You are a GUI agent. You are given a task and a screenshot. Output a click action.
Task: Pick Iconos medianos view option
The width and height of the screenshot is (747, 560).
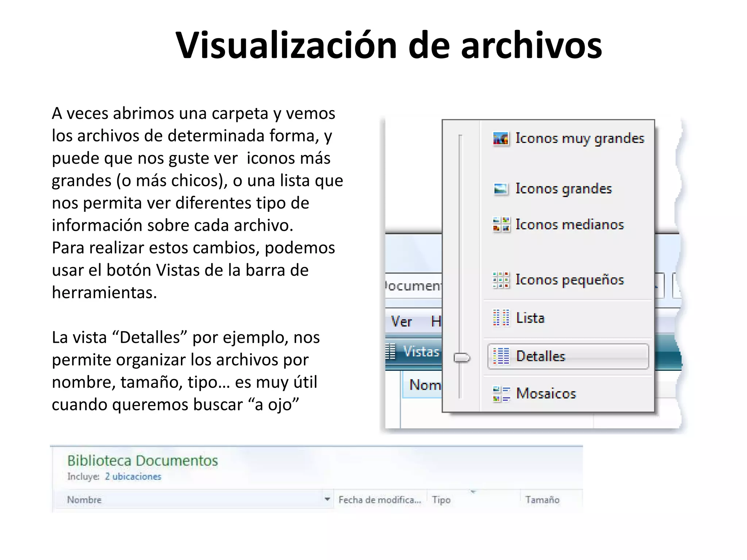(x=568, y=225)
